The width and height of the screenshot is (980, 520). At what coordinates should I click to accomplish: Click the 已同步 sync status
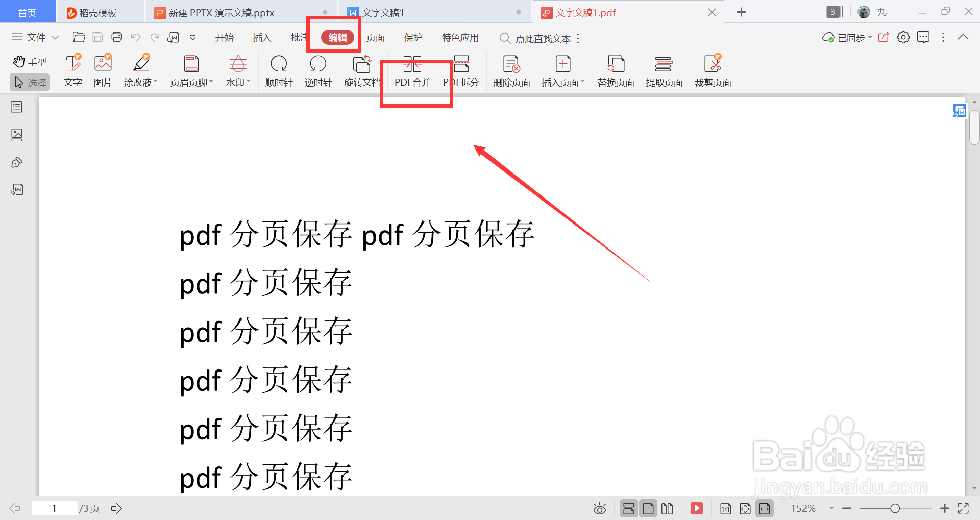click(x=847, y=37)
